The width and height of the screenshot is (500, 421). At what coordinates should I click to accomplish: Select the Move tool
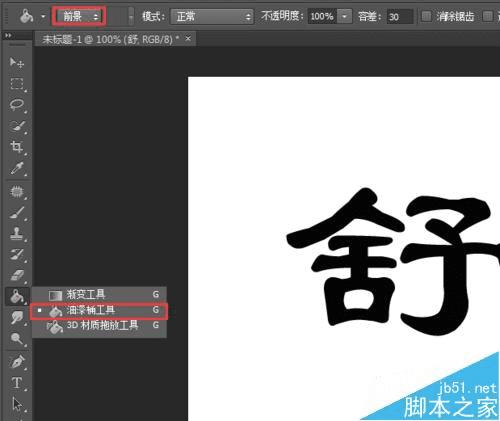(x=17, y=62)
